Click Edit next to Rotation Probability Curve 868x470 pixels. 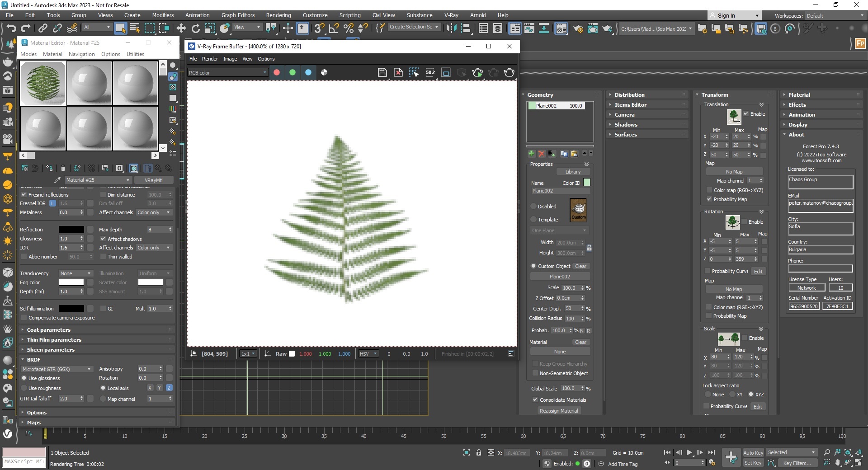click(758, 272)
